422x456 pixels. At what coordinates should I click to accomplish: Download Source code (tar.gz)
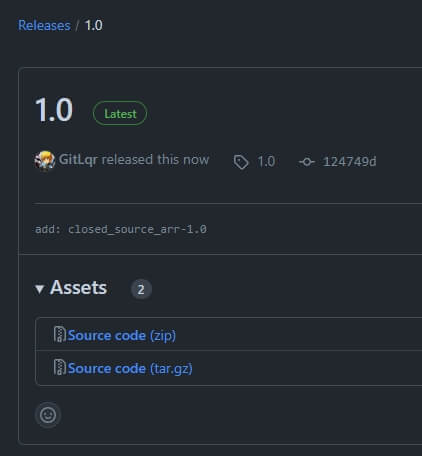click(x=130, y=368)
